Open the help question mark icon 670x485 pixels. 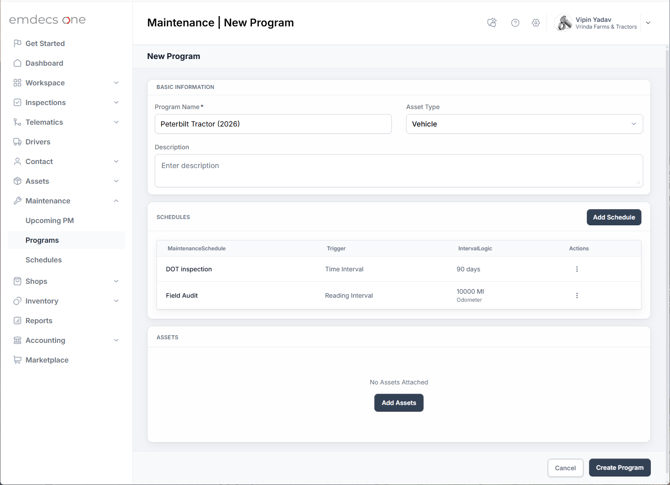click(515, 23)
